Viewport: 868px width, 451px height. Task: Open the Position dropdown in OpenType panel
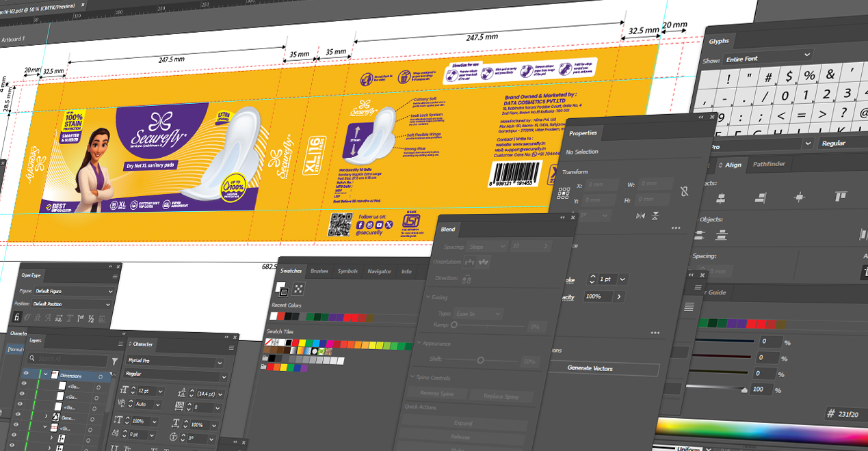(x=71, y=304)
